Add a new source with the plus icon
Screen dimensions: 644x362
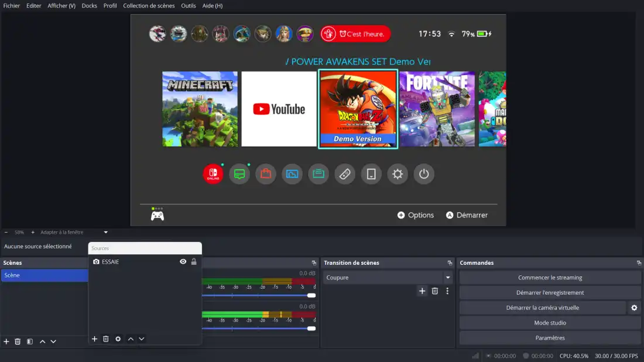pos(94,339)
